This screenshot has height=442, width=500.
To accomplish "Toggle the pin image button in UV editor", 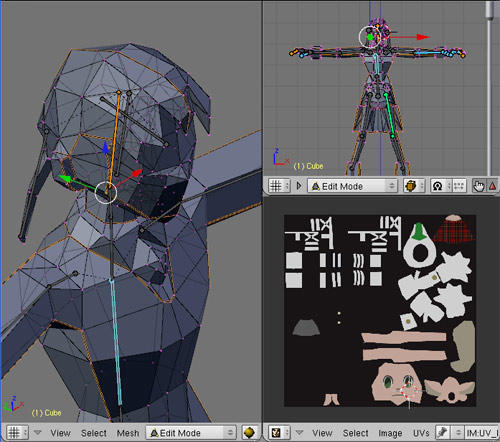I will 442,433.
